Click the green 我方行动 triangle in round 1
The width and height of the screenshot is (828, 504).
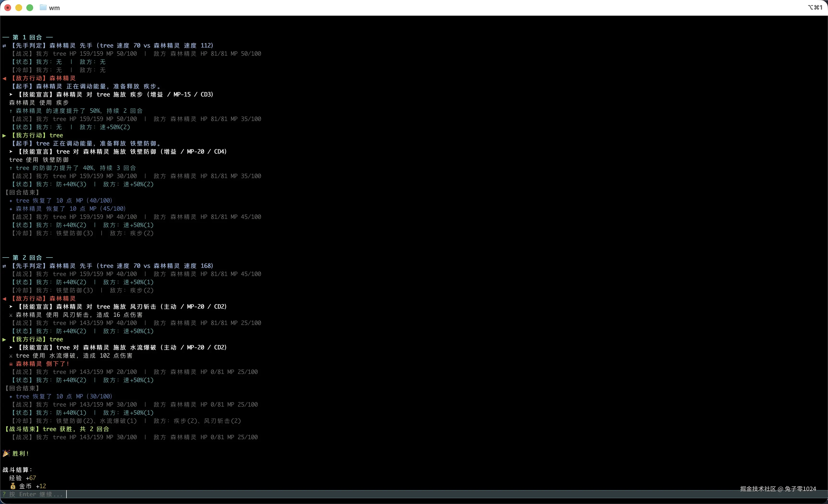[4, 135]
